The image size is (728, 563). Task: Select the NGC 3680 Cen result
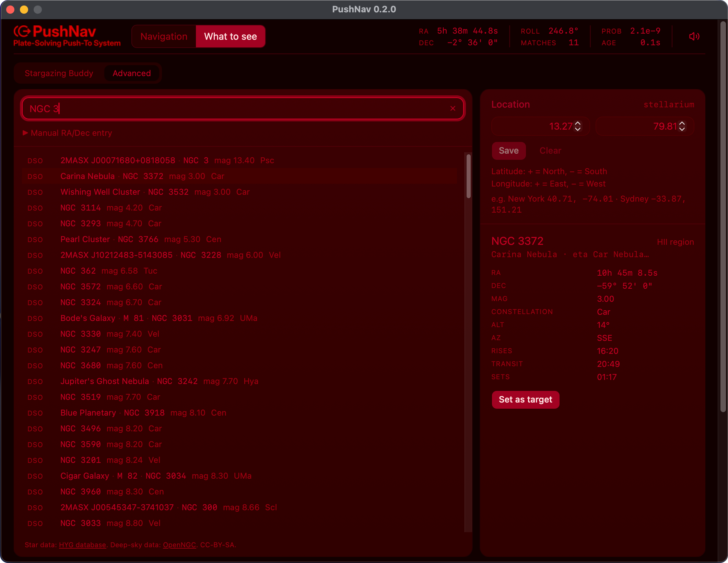coord(239,366)
